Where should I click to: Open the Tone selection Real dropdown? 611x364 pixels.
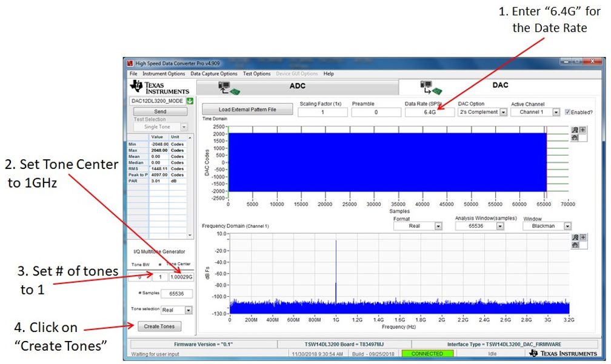tap(187, 310)
